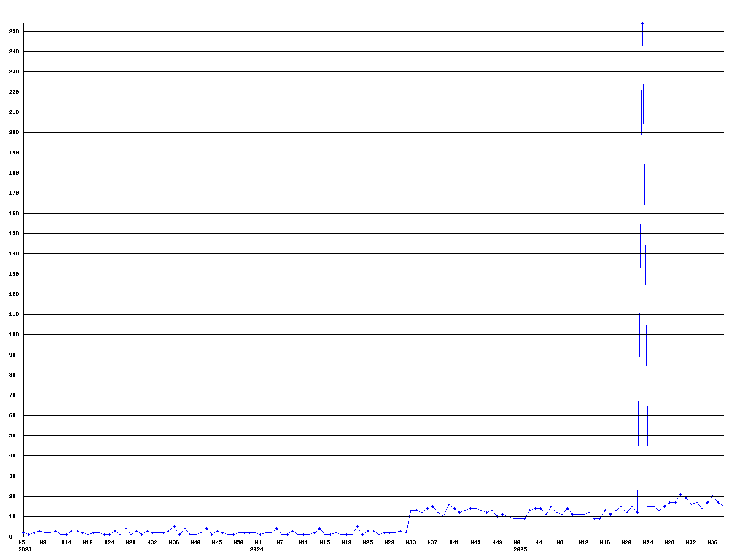The width and height of the screenshot is (747, 560).
Task: Select the W41 week label
Action: [454, 542]
